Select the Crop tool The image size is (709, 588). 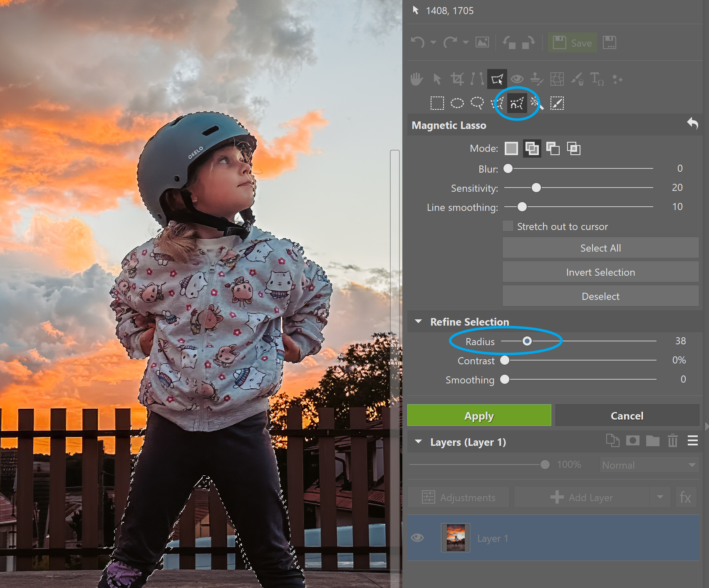click(x=457, y=79)
